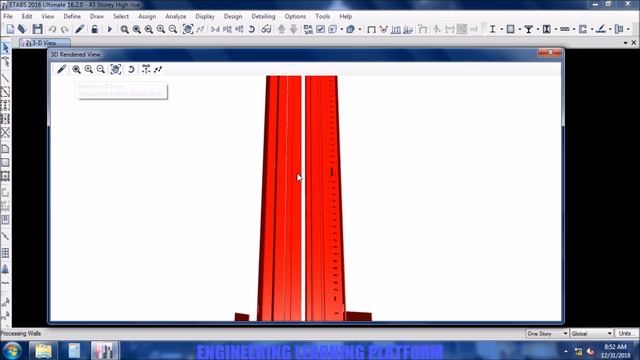Open the Assign menu
640x360 pixels.
pyautogui.click(x=147, y=16)
